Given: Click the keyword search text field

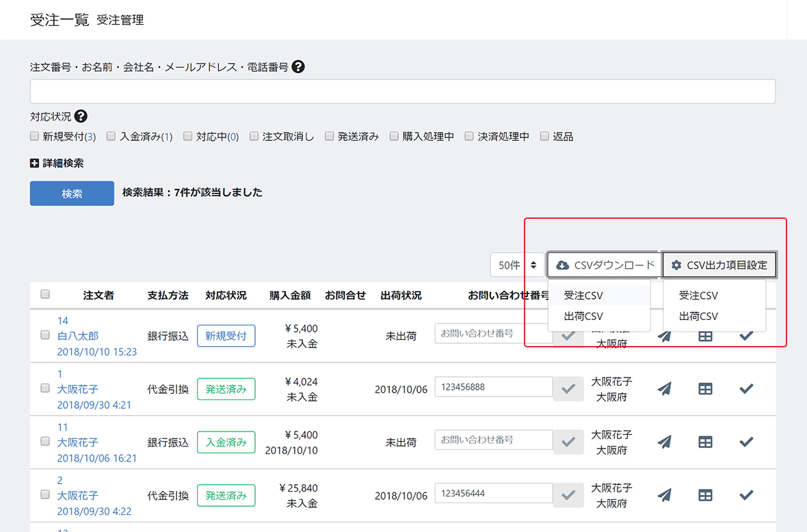Looking at the screenshot, I should 402,91.
